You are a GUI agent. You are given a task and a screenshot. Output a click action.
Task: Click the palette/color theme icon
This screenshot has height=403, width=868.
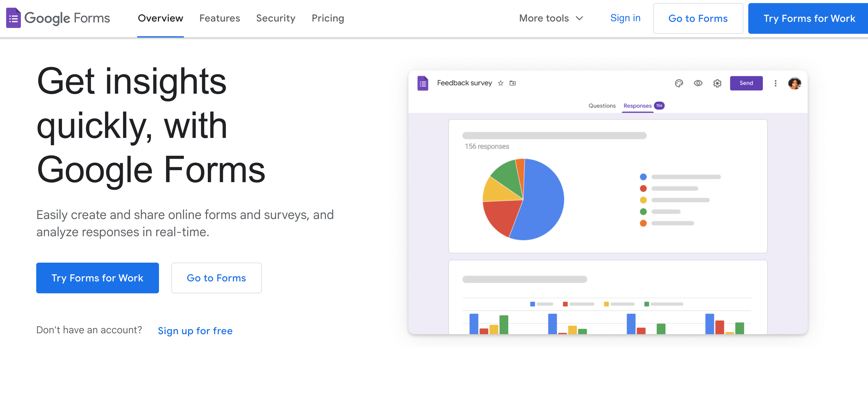pyautogui.click(x=678, y=83)
